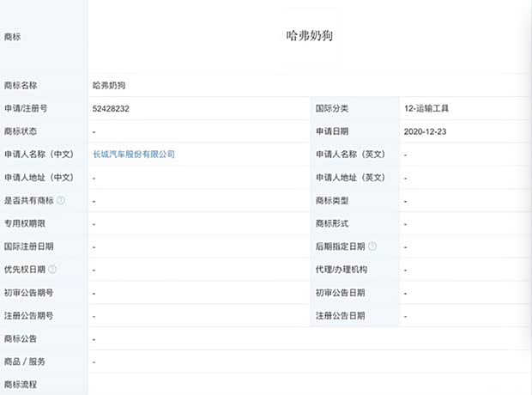Click the 12-运输工具 classification value

[x=426, y=109]
